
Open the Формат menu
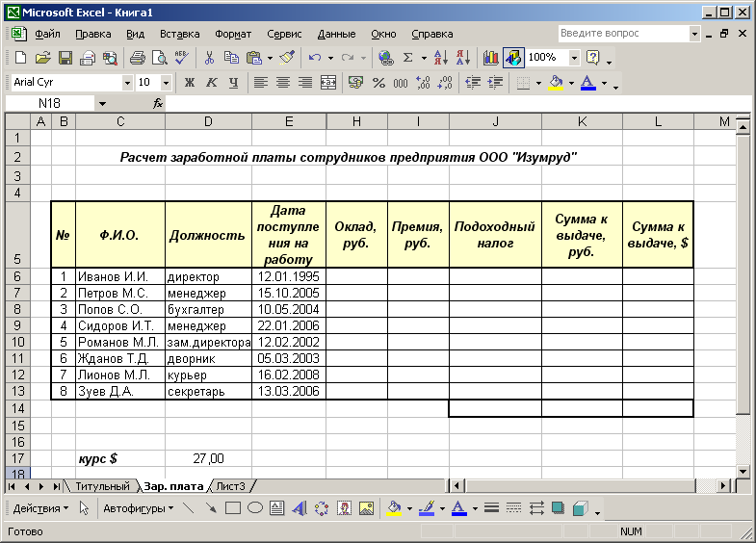[x=233, y=35]
